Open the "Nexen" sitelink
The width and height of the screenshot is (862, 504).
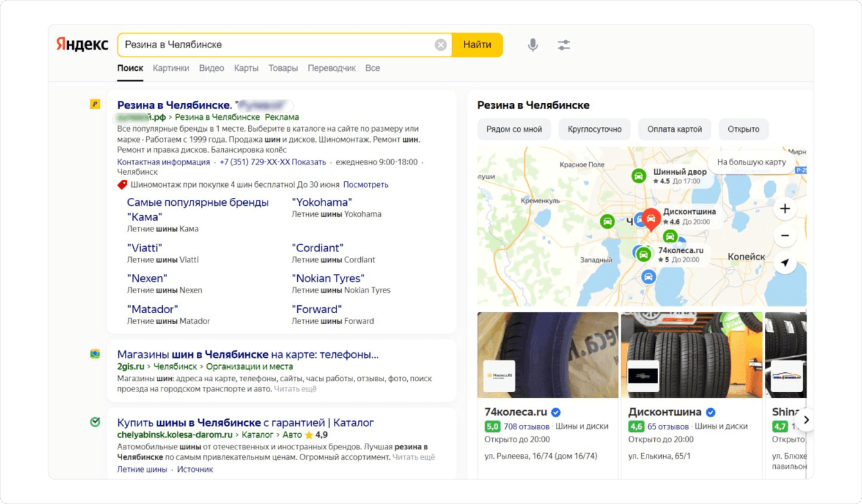coord(147,278)
